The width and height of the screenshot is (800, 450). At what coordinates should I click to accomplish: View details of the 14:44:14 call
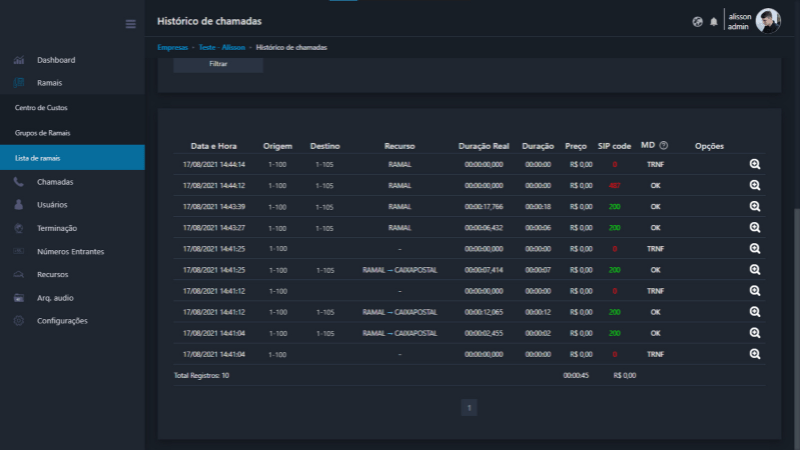click(x=755, y=163)
